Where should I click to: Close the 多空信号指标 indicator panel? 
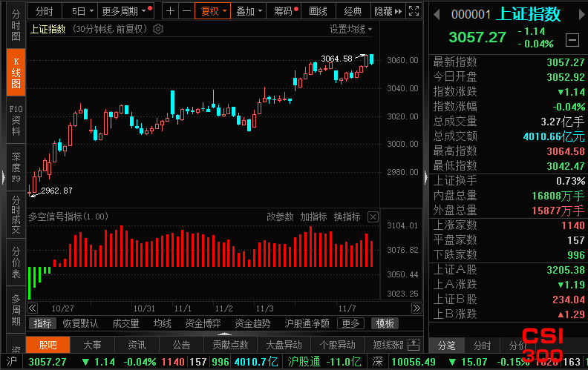[373, 217]
